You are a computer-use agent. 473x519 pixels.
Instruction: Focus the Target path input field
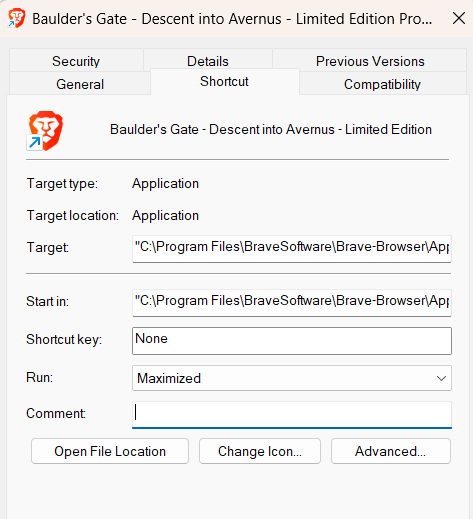coord(292,249)
